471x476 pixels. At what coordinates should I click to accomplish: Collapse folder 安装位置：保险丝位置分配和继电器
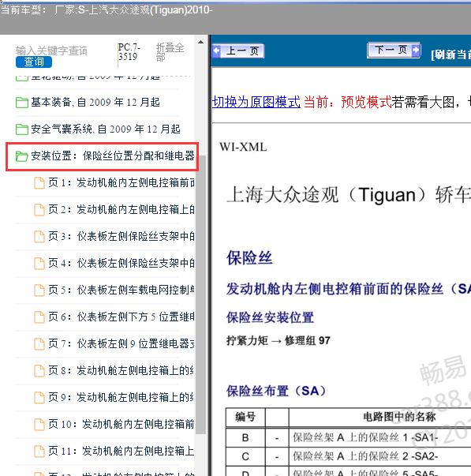pos(113,156)
